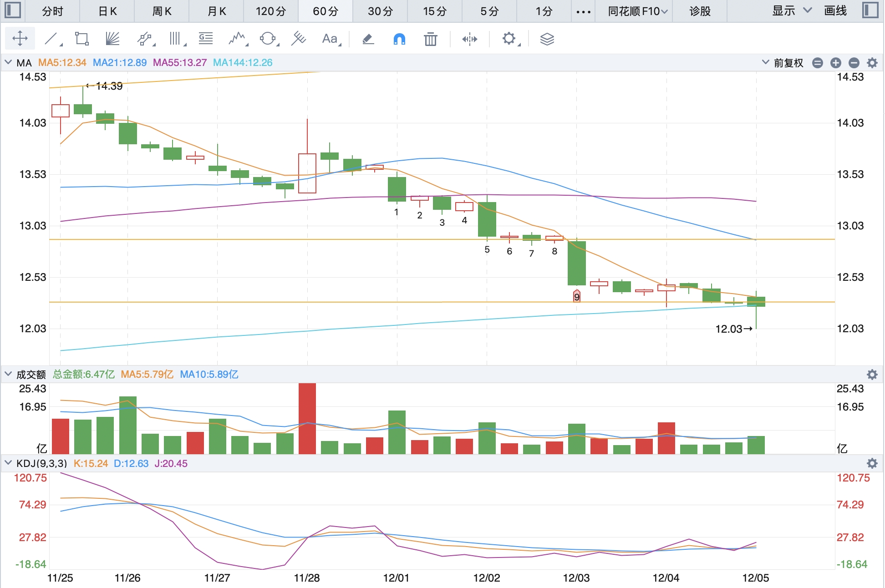Click the trash can delete-drawings icon

click(x=430, y=40)
